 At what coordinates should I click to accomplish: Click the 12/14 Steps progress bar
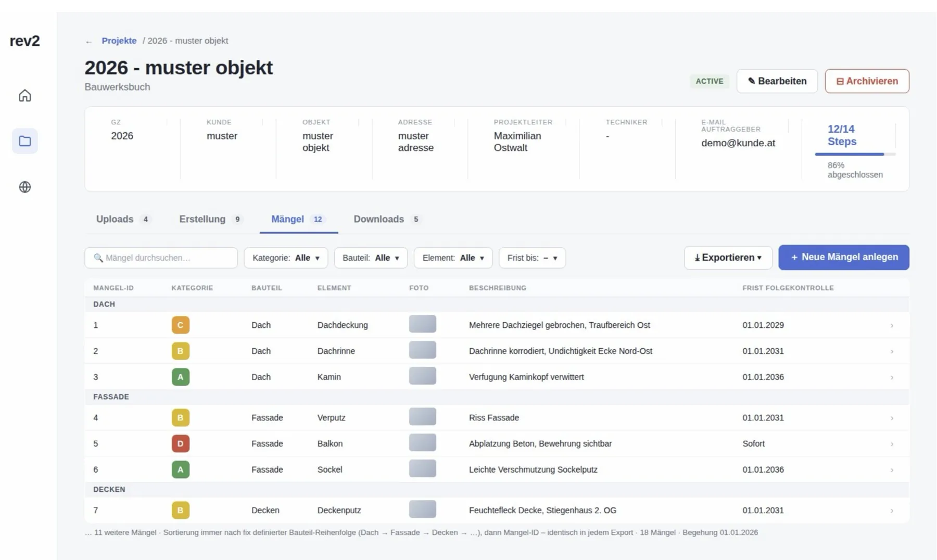[855, 155]
